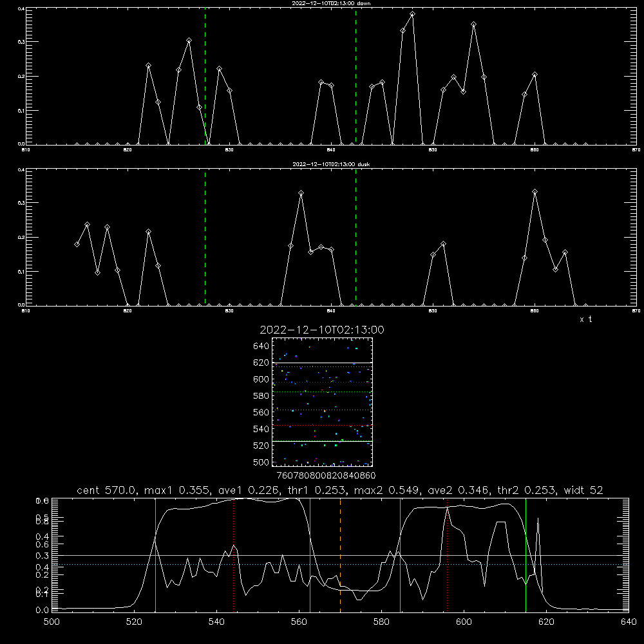The image size is (644, 644).
Task: Click the solid white horizontal line at 0.3 in bottom plot
Action: coord(340,555)
